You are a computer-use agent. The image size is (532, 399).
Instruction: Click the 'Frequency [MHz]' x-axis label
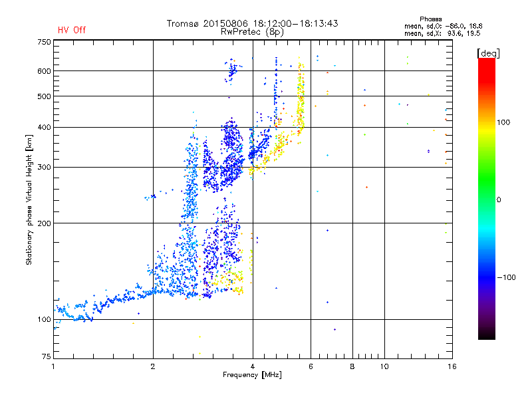coord(252,375)
